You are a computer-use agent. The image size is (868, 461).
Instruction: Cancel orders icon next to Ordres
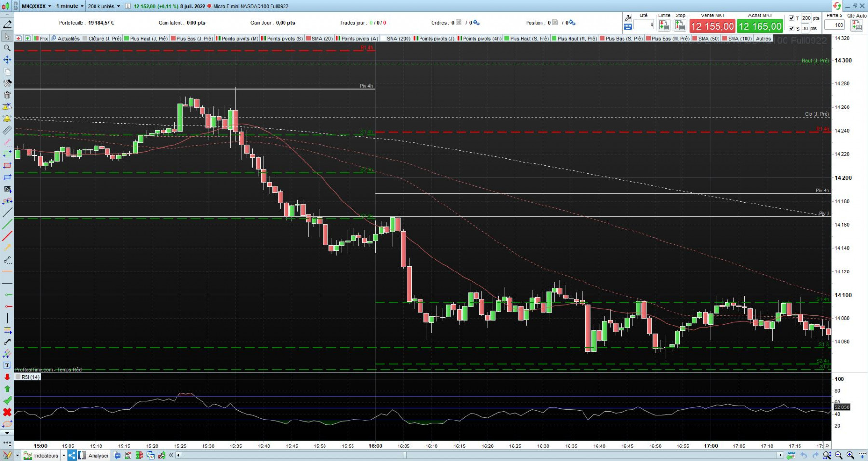(x=459, y=23)
